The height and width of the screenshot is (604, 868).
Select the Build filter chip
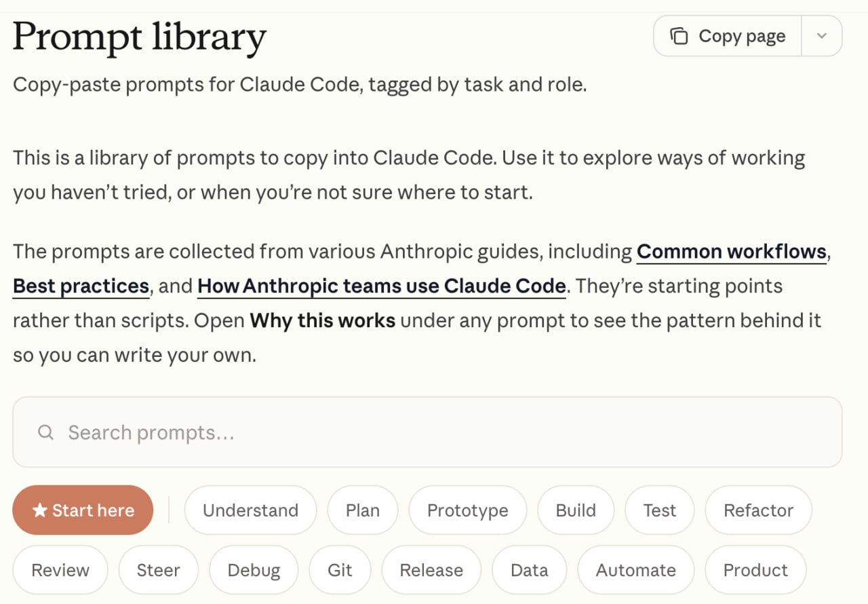click(576, 510)
